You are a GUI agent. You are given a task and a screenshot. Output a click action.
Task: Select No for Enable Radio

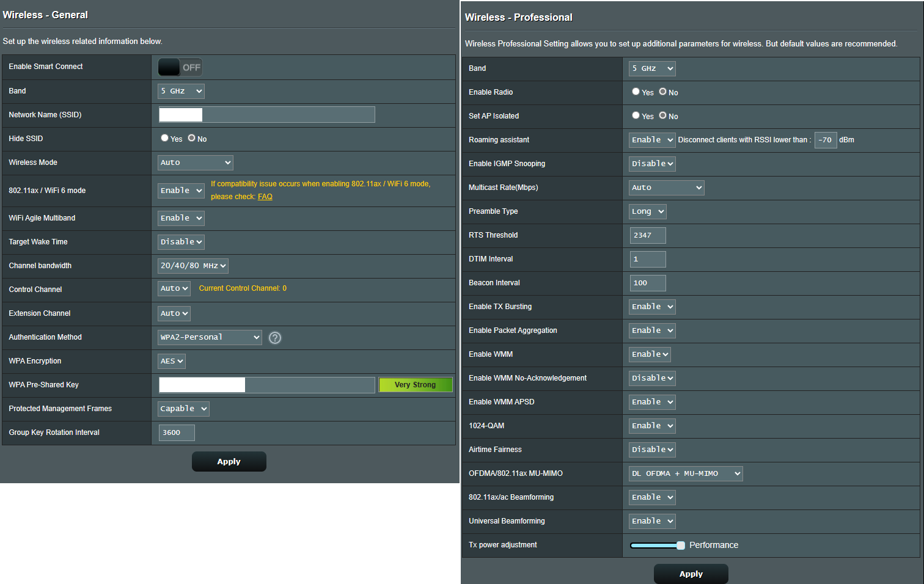click(662, 92)
